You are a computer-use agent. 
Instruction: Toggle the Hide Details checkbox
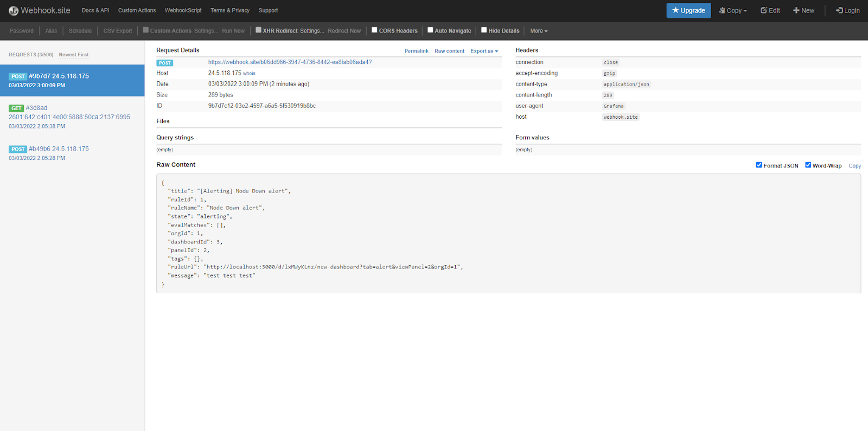pyautogui.click(x=484, y=30)
